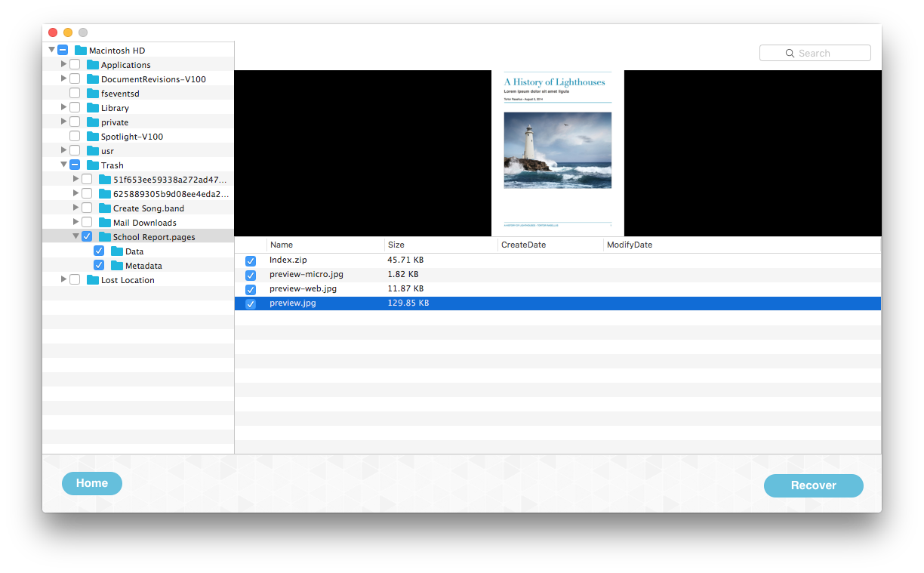Click the Mail Downloads folder icon

105,223
